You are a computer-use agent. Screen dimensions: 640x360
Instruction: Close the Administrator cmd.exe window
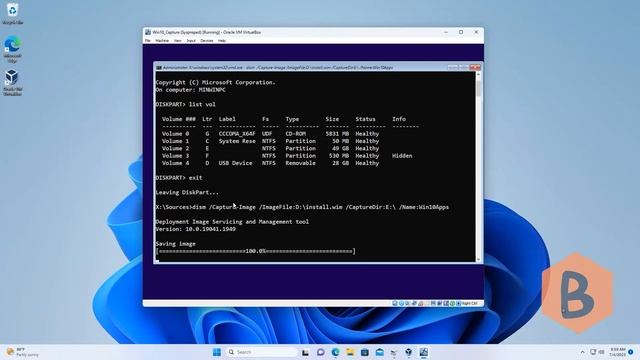(x=475, y=67)
